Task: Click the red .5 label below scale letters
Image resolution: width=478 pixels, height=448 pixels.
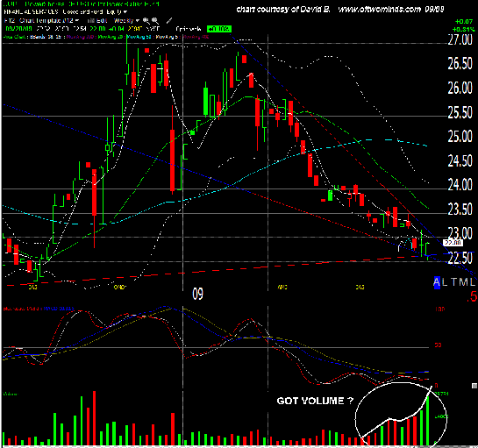Action: coord(472,296)
